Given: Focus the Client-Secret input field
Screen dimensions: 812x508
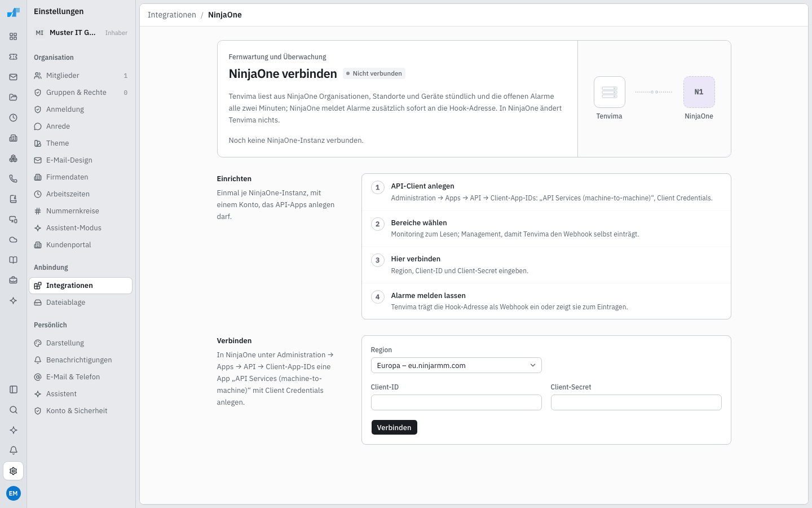Looking at the screenshot, I should pos(636,402).
